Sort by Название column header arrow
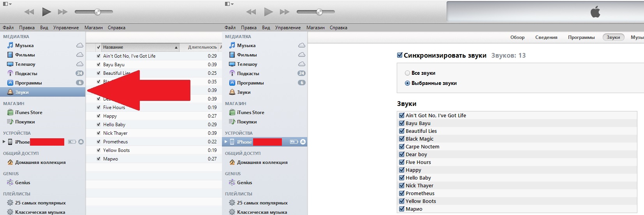The height and width of the screenshot is (215, 644). [176, 48]
